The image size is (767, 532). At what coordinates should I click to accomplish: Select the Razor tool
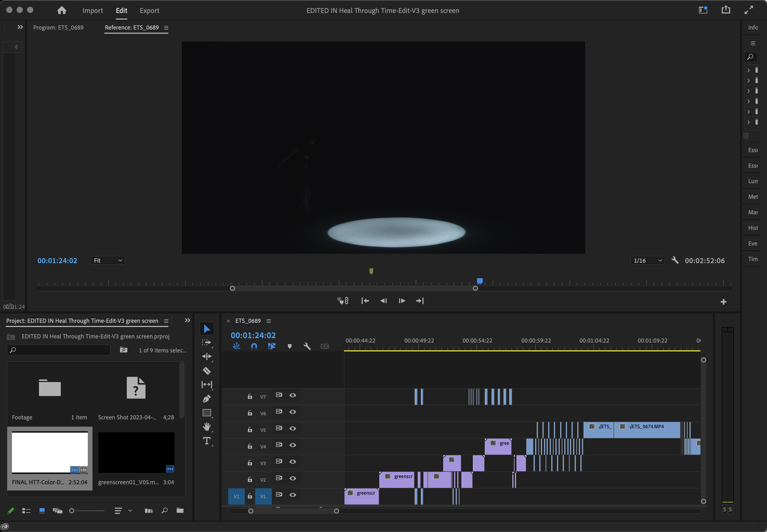pos(207,371)
